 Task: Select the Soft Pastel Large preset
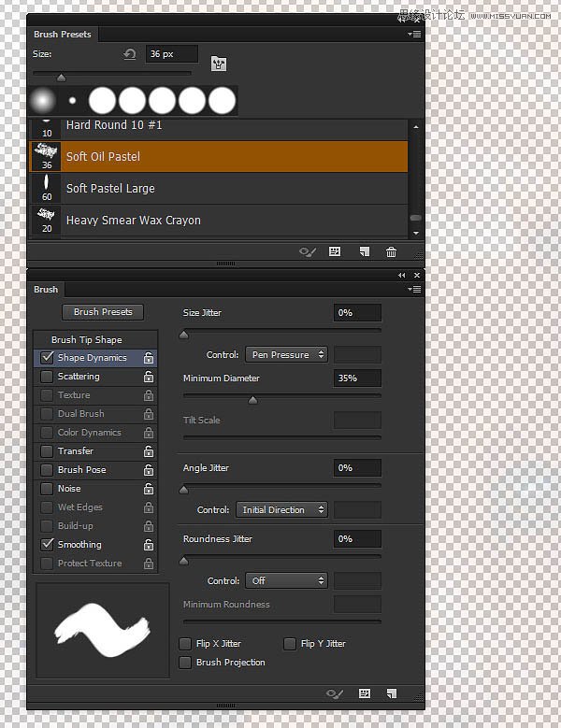click(218, 189)
